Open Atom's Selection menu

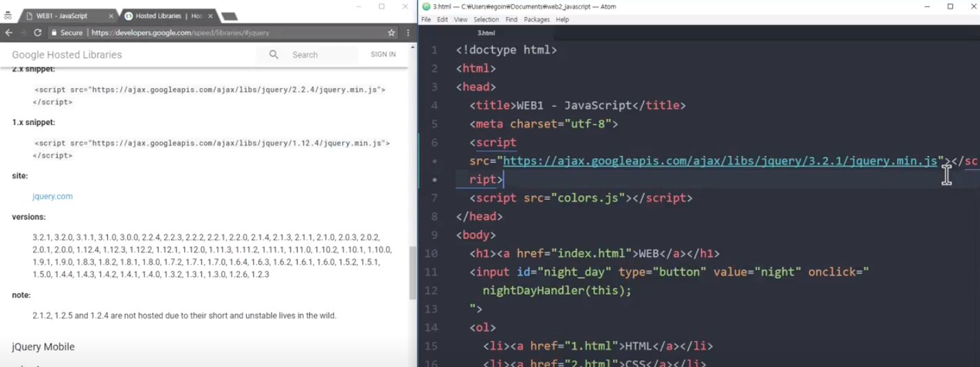[486, 20]
